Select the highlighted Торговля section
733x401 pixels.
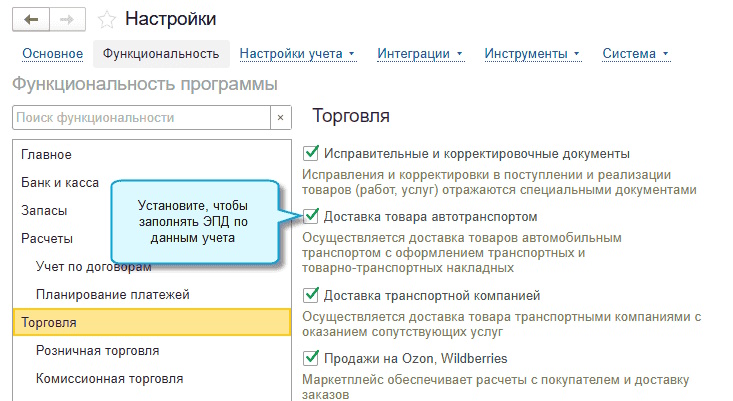click(x=152, y=322)
